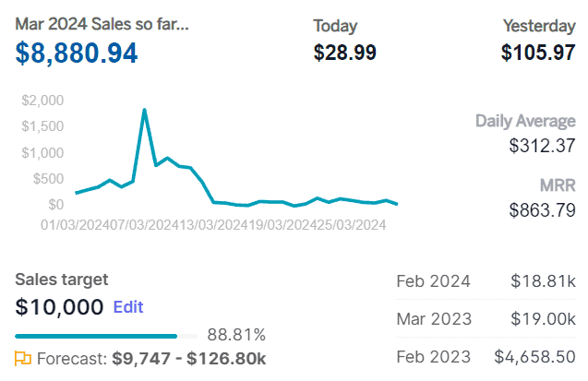Click the $2,000 label on chart axis
This screenshot has height=381, width=588.
(x=43, y=100)
